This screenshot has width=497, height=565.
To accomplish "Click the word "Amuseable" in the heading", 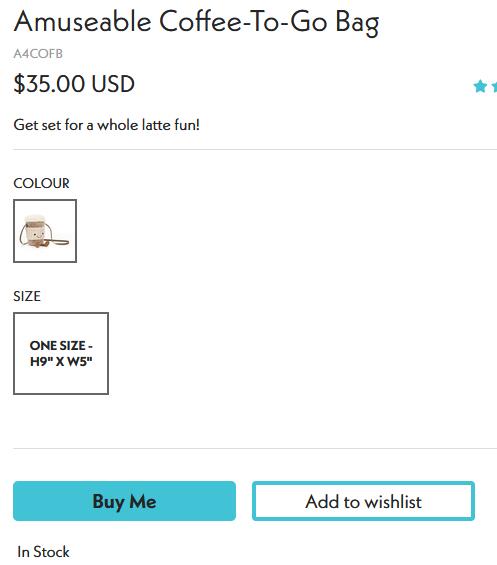I will [x=83, y=22].
